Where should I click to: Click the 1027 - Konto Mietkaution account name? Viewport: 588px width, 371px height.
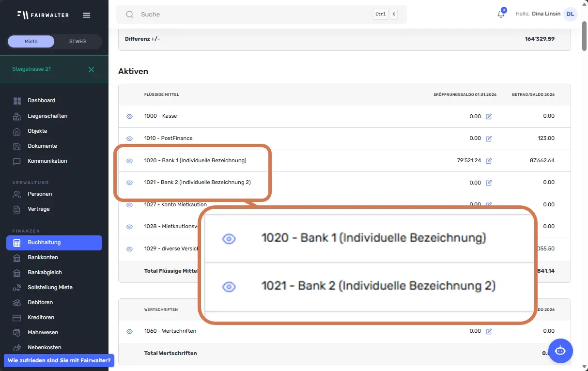(x=176, y=205)
